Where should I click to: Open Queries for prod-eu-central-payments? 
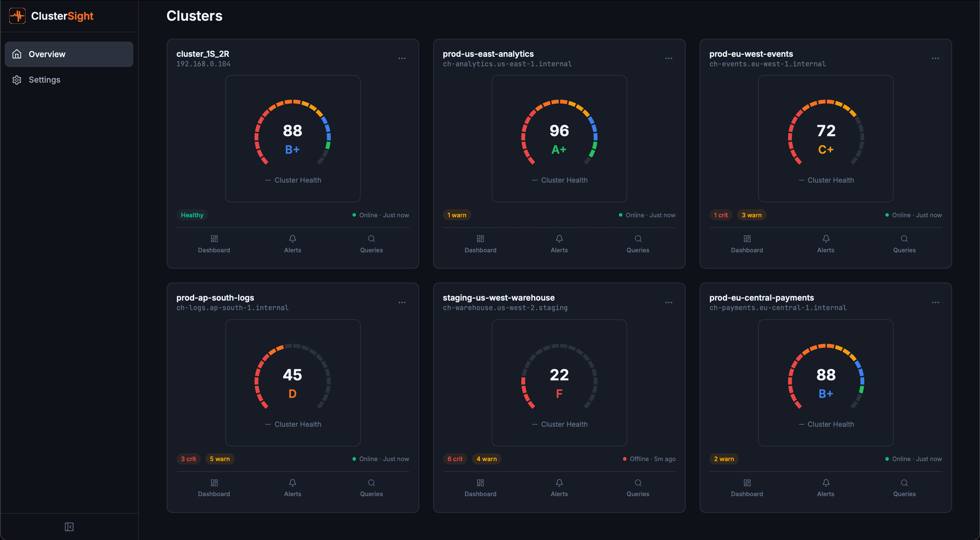(905, 488)
